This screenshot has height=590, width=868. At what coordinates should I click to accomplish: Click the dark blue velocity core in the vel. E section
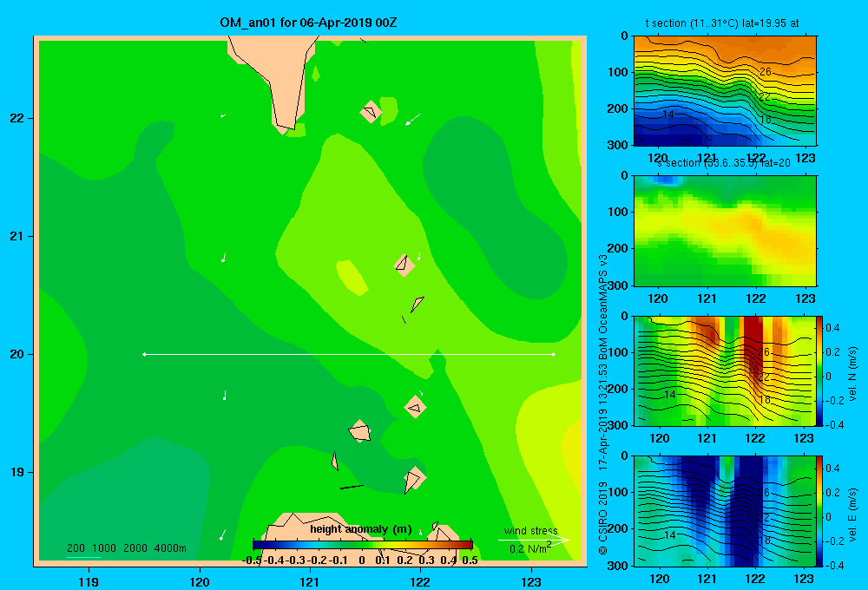point(747,509)
